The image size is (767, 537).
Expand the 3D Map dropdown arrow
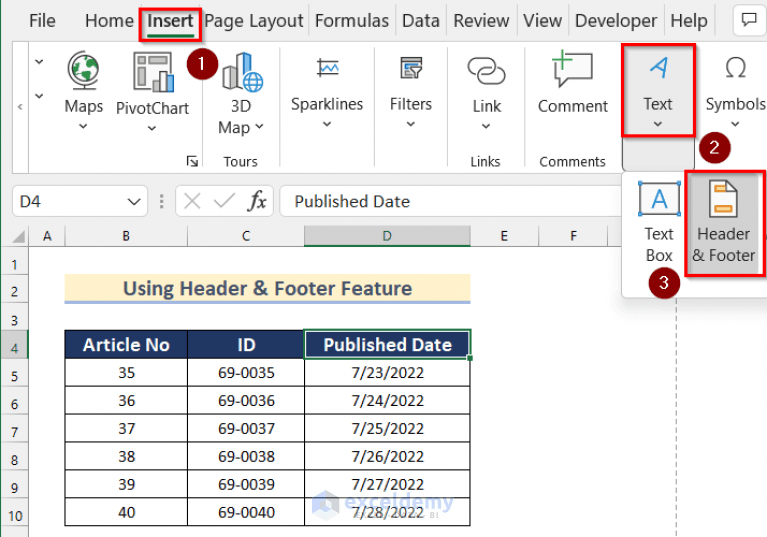pos(259,126)
